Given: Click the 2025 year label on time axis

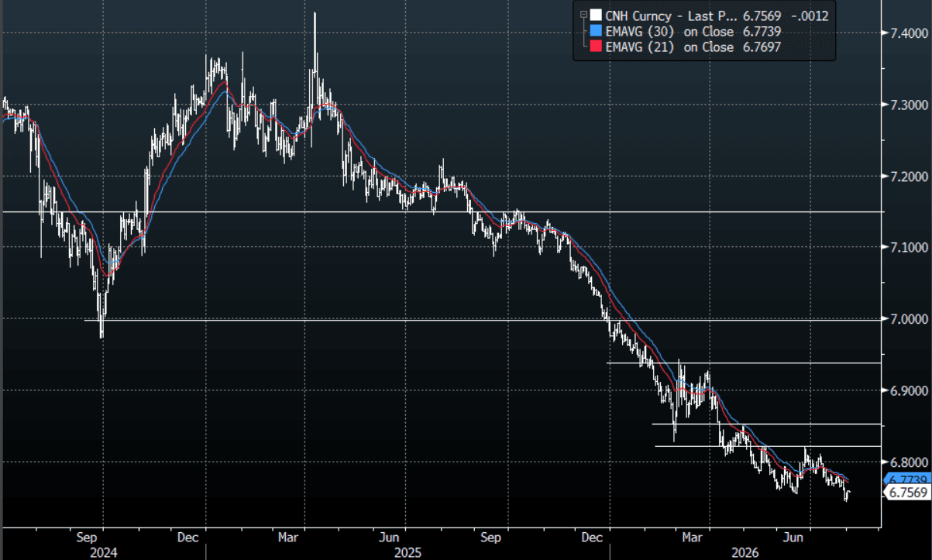Looking at the screenshot, I should (x=408, y=552).
